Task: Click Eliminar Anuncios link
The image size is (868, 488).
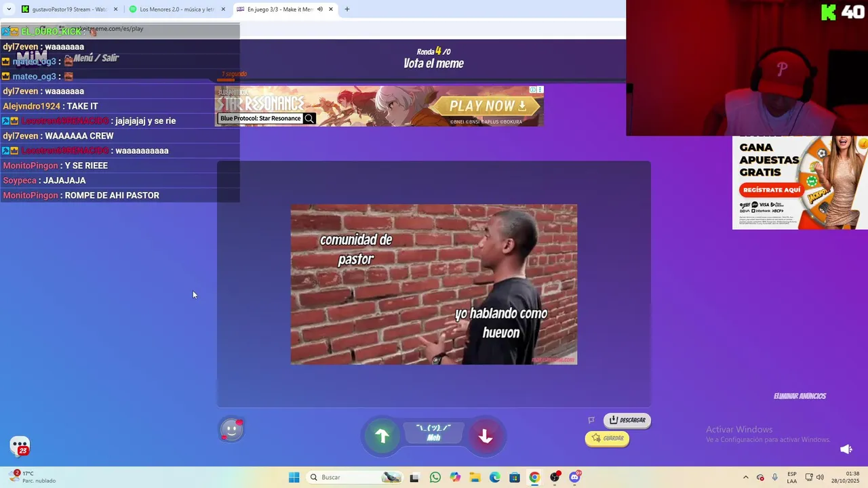Action: [800, 396]
